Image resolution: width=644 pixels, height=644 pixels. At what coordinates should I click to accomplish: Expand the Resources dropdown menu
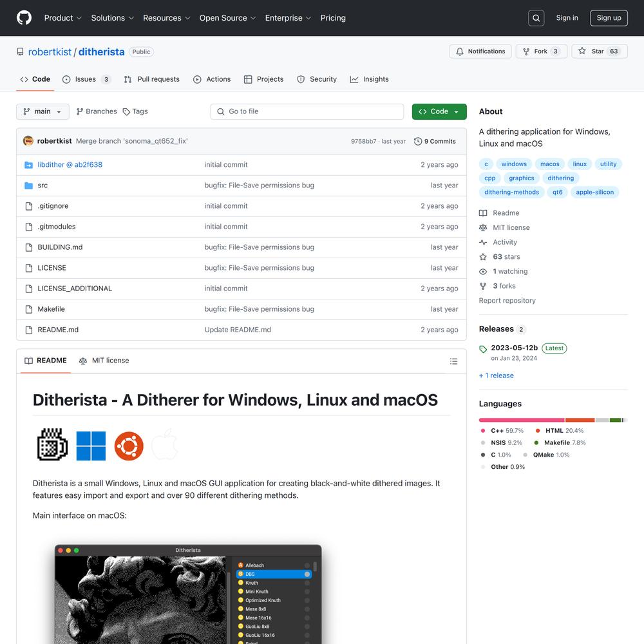pos(166,18)
